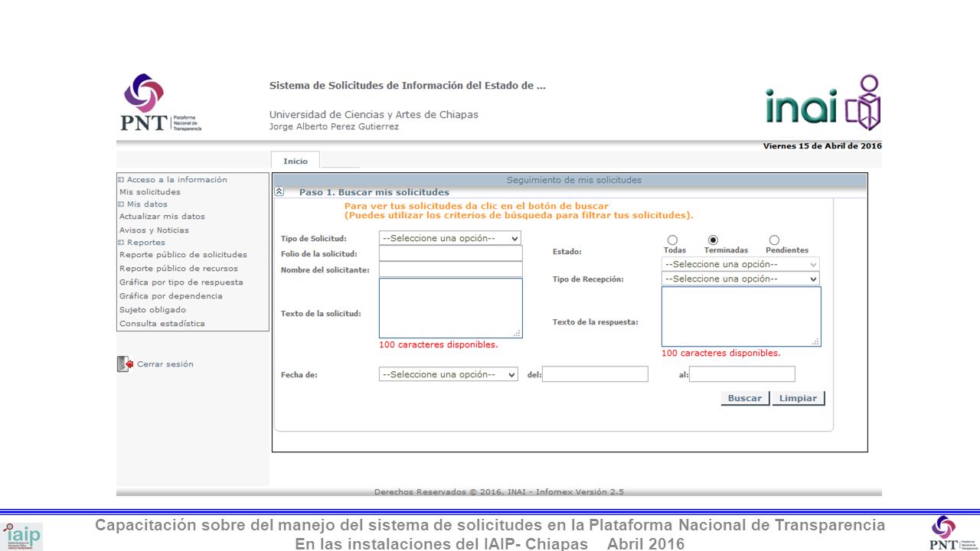Open Gráfica por dependencia menu item
The height and width of the screenshot is (551, 980).
pos(171,296)
